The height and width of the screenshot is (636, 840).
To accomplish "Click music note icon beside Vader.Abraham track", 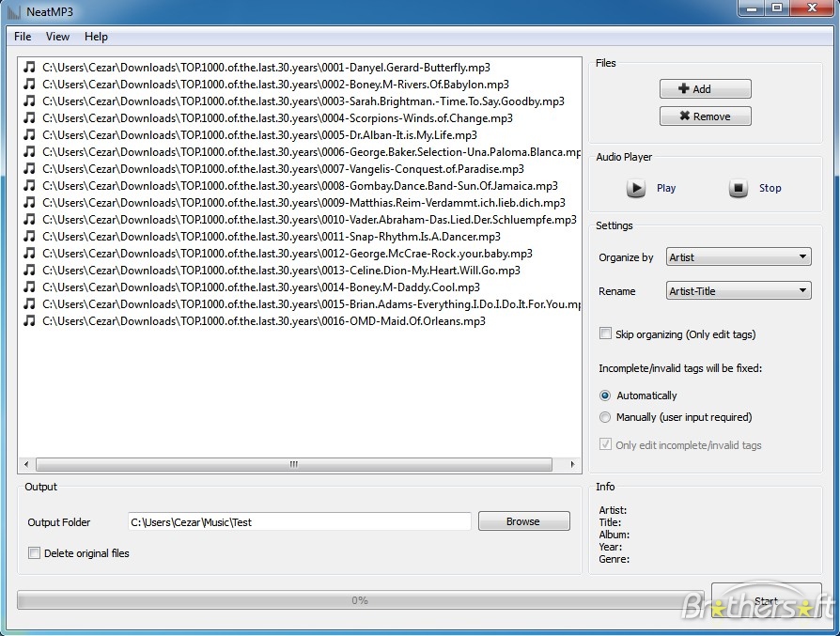I will point(29,219).
